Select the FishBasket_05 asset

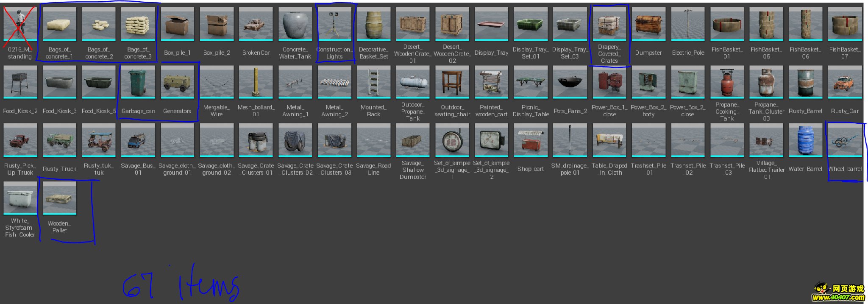click(766, 24)
